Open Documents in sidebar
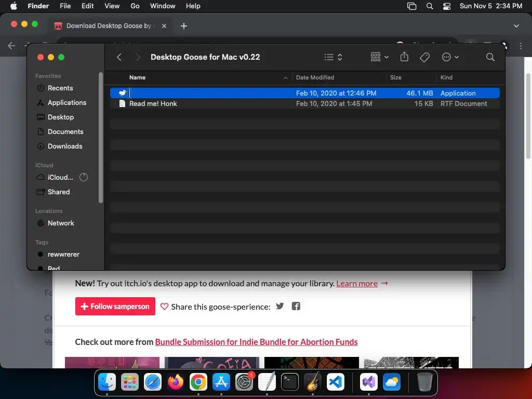 65,131
